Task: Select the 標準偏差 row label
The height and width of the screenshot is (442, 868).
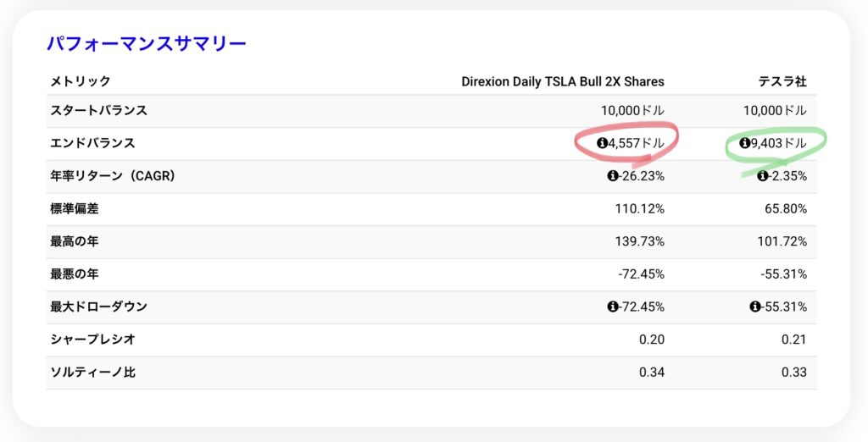Action: (x=75, y=208)
